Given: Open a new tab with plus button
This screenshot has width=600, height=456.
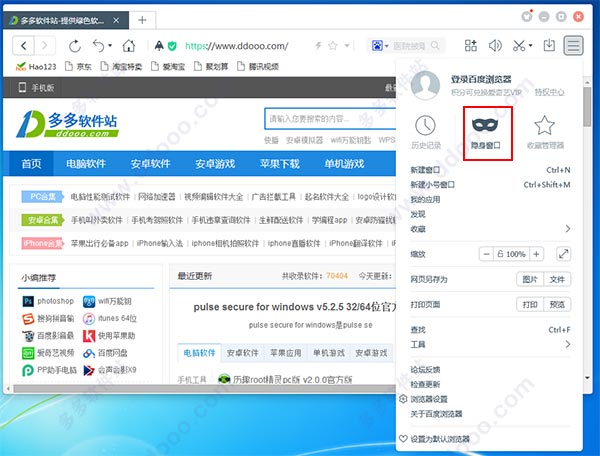Looking at the screenshot, I should point(142,20).
